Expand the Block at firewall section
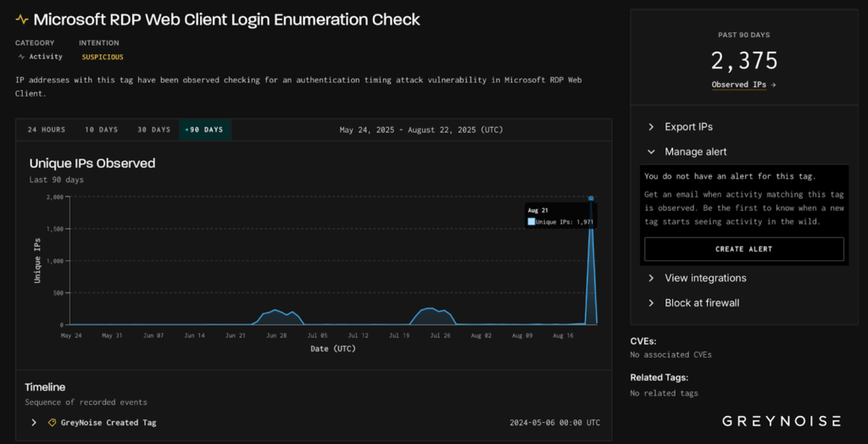Image resolution: width=868 pixels, height=444 pixels. (701, 302)
